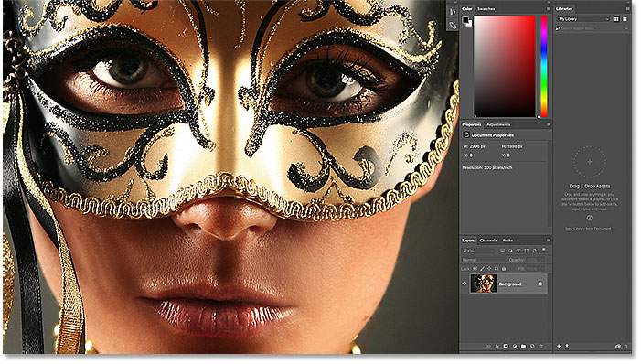Switch to the Properties tab
Viewport: 641px width, 364px height.
pyautogui.click(x=471, y=124)
